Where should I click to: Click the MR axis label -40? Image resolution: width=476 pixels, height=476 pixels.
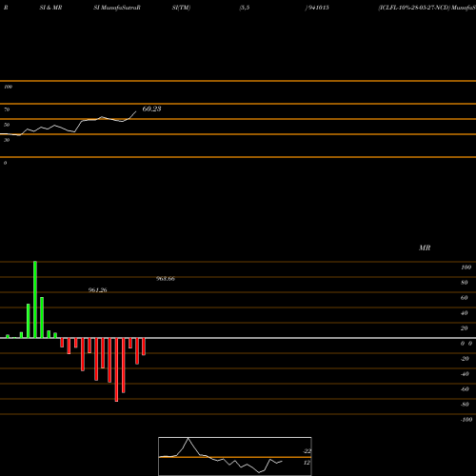(465, 374)
